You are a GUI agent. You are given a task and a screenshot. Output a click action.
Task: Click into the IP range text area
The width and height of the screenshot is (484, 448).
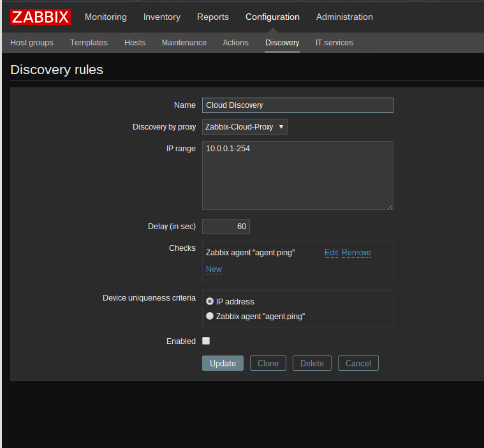click(297, 175)
